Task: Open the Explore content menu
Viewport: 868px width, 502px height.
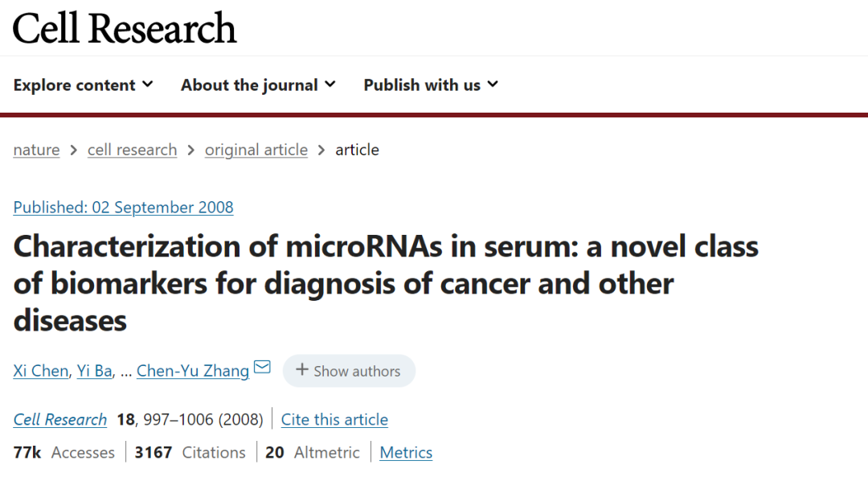Action: click(75, 85)
